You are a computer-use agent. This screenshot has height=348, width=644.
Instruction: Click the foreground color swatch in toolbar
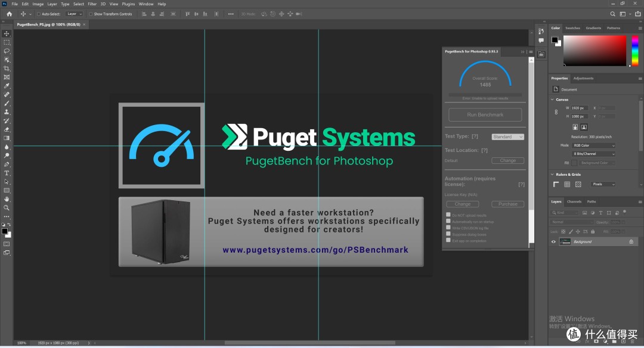[x=5, y=231]
